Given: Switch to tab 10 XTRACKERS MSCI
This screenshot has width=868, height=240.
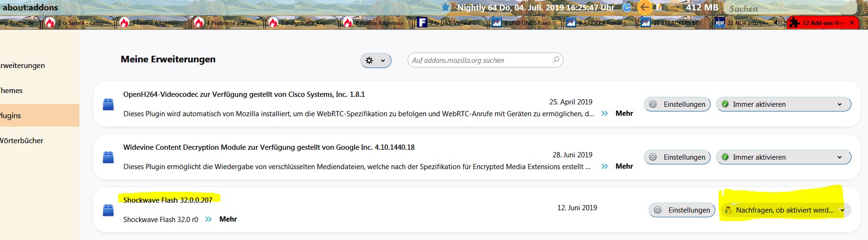Looking at the screenshot, I should (x=675, y=23).
